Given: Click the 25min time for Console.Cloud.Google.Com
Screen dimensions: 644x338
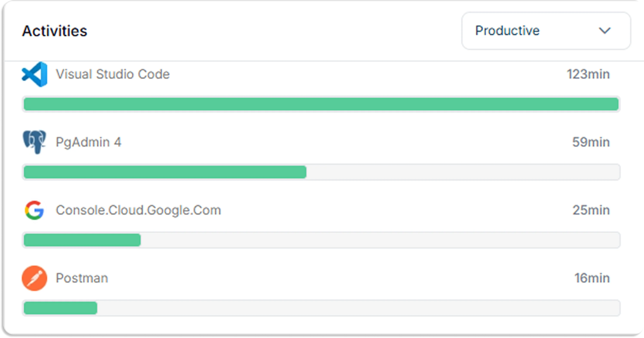Looking at the screenshot, I should [x=591, y=210].
